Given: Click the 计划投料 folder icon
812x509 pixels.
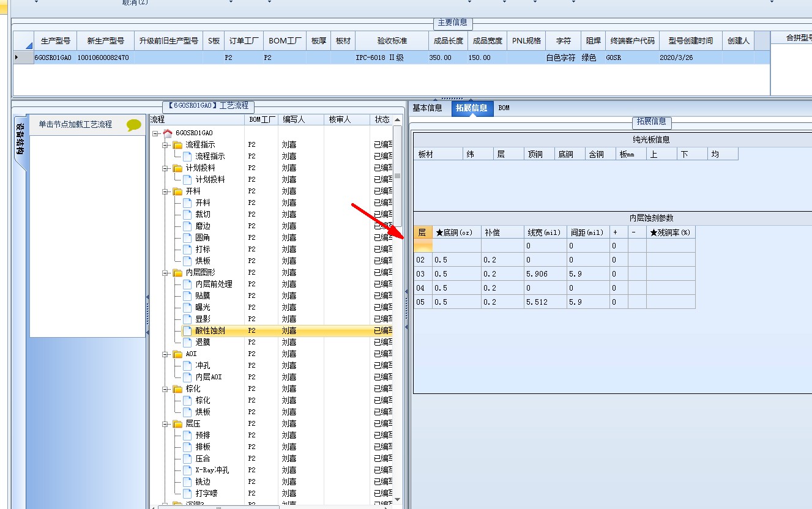Looking at the screenshot, I should click(177, 168).
